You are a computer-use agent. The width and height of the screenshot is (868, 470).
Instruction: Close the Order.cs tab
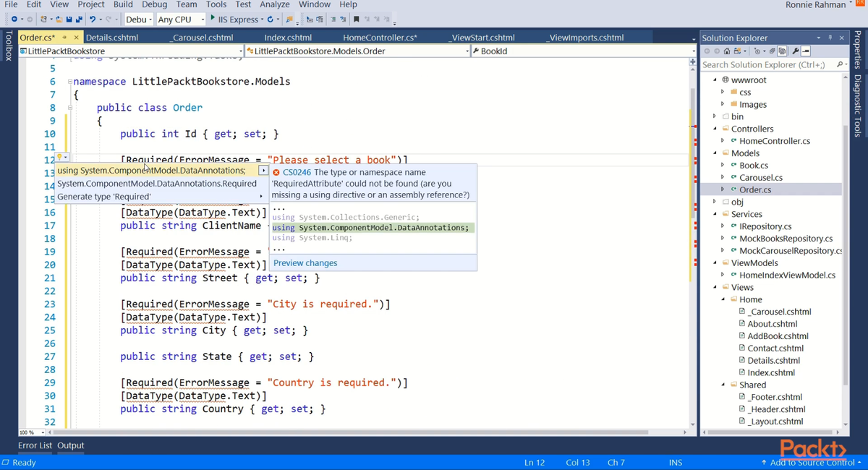pos(76,38)
